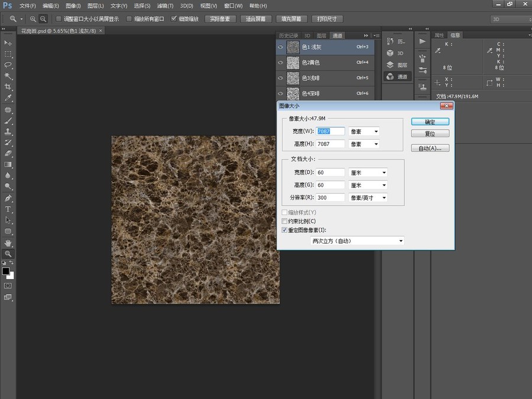The height and width of the screenshot is (399, 532).
Task: Hide the 色1 浅灰 channel
Action: pyautogui.click(x=281, y=47)
